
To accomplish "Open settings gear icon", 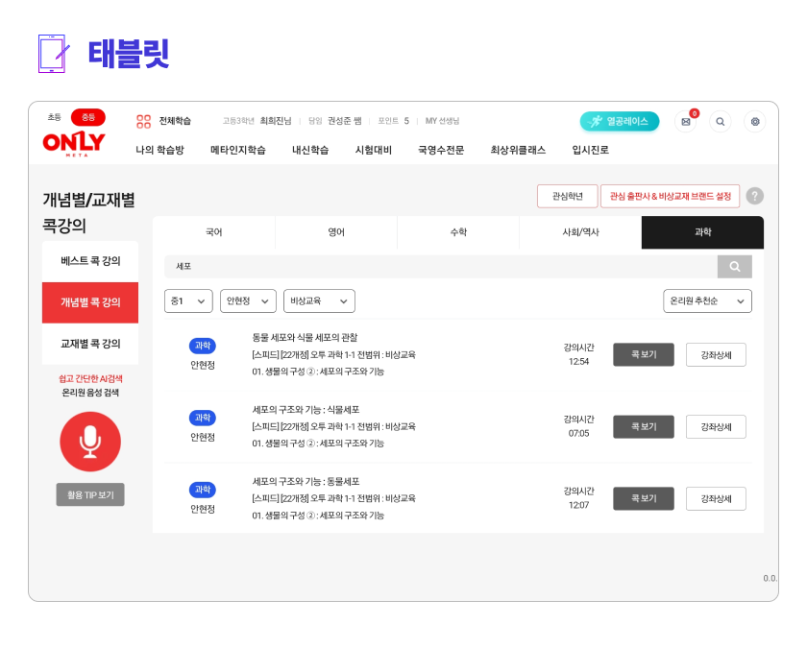I will point(755,122).
